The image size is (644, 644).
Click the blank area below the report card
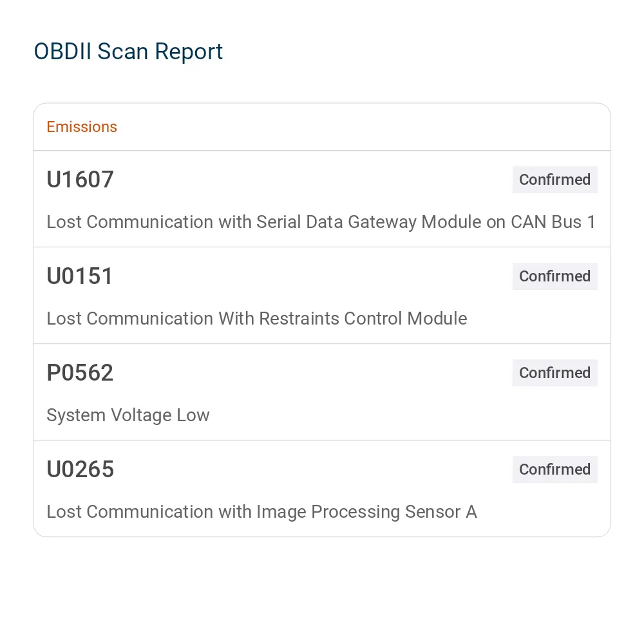pos(322,587)
